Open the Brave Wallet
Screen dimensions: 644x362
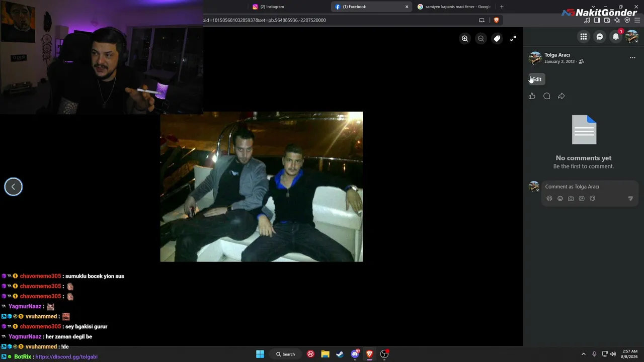607,20
